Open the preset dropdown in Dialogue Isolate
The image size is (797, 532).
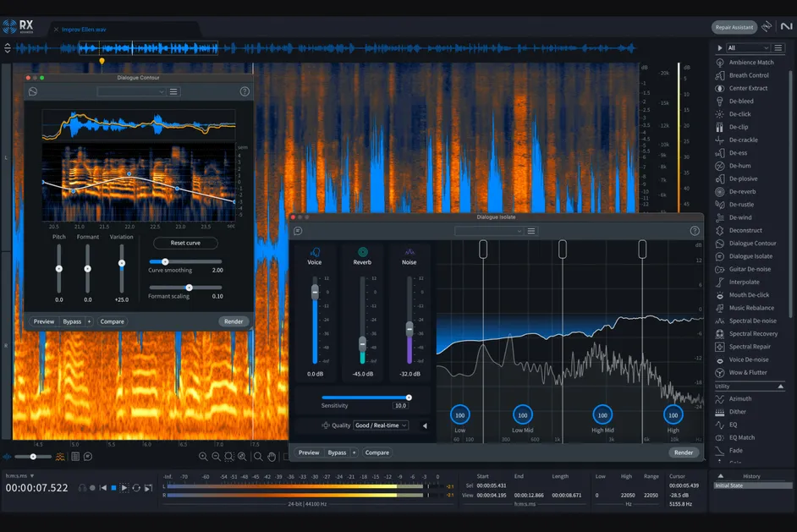coord(489,231)
